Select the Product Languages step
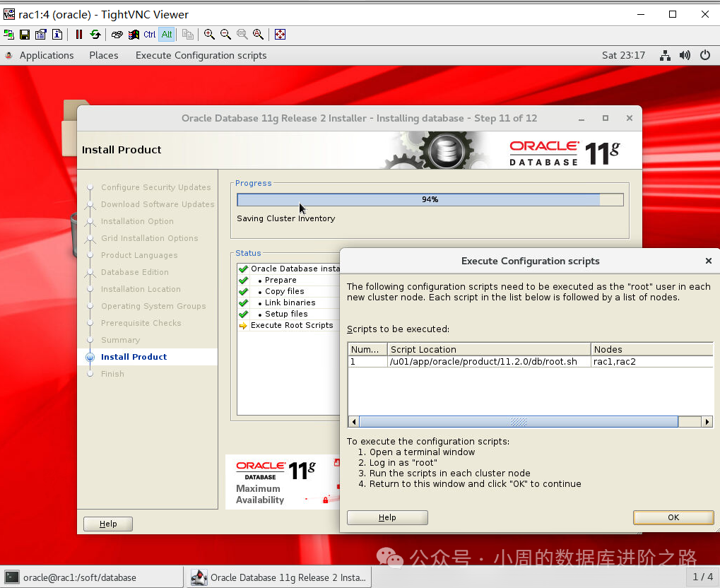The width and height of the screenshot is (720, 588). 139,255
